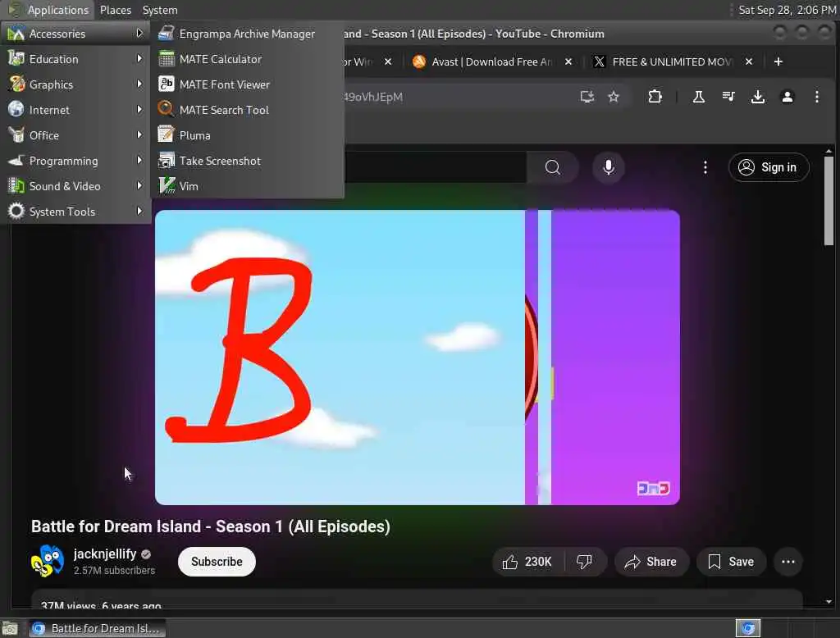Open YouTube settings three-dot menu

tap(705, 167)
